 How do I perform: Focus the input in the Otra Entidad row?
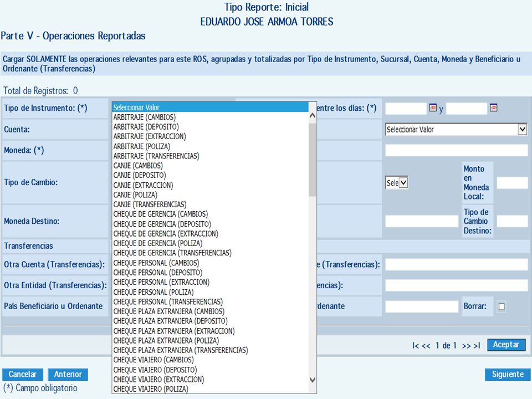click(456, 285)
